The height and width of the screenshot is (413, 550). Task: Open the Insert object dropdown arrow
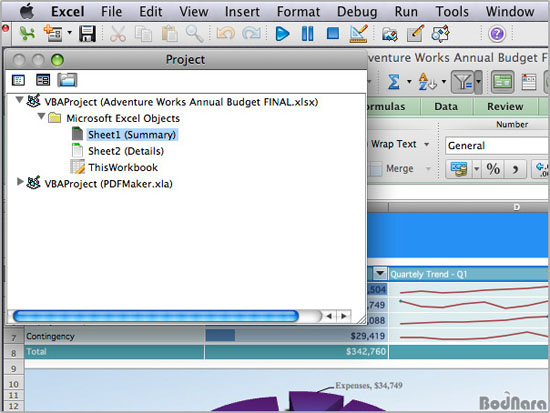coord(69,33)
